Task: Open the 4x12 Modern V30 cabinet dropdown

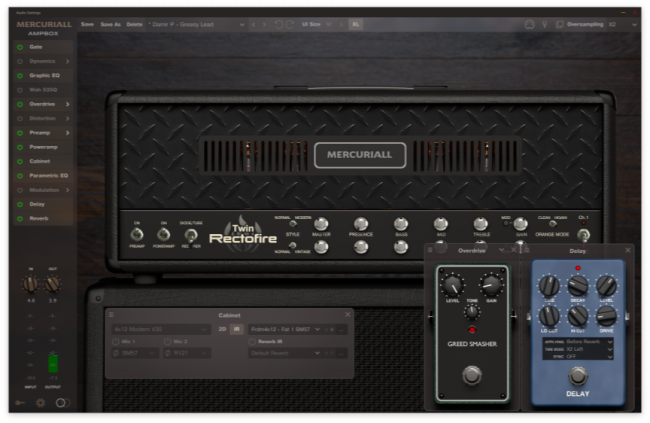Action: pos(159,328)
